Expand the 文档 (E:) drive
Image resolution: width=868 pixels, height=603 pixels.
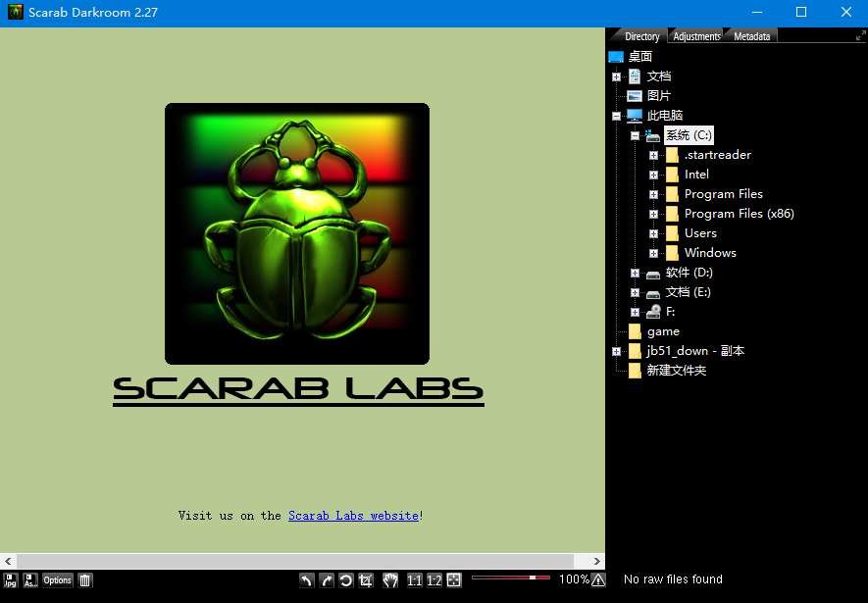(635, 292)
